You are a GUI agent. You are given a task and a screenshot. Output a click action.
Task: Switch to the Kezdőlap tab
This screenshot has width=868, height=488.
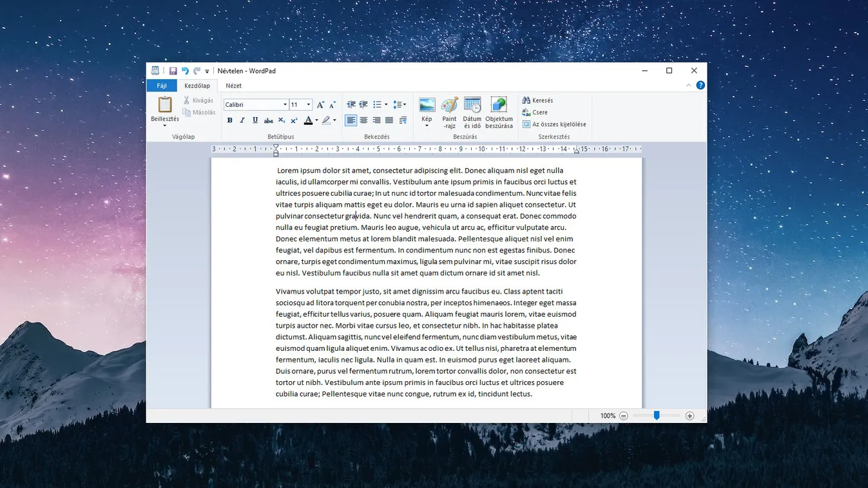(197, 86)
